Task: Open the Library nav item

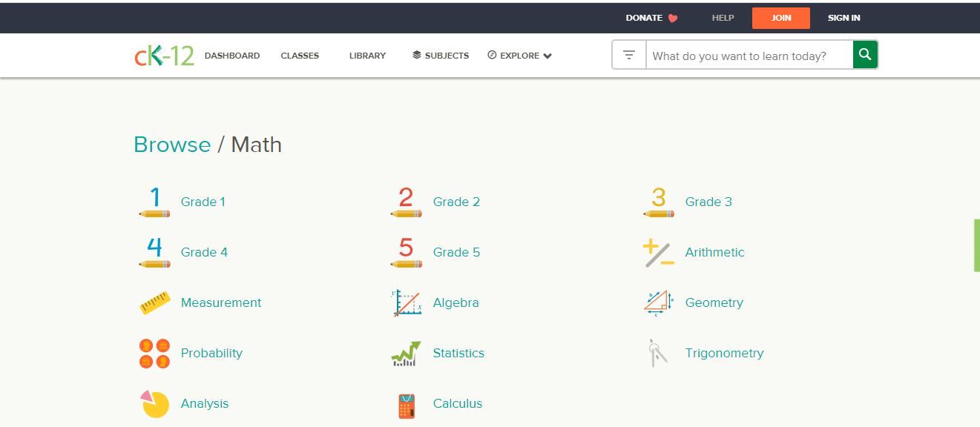Action: [x=367, y=56]
